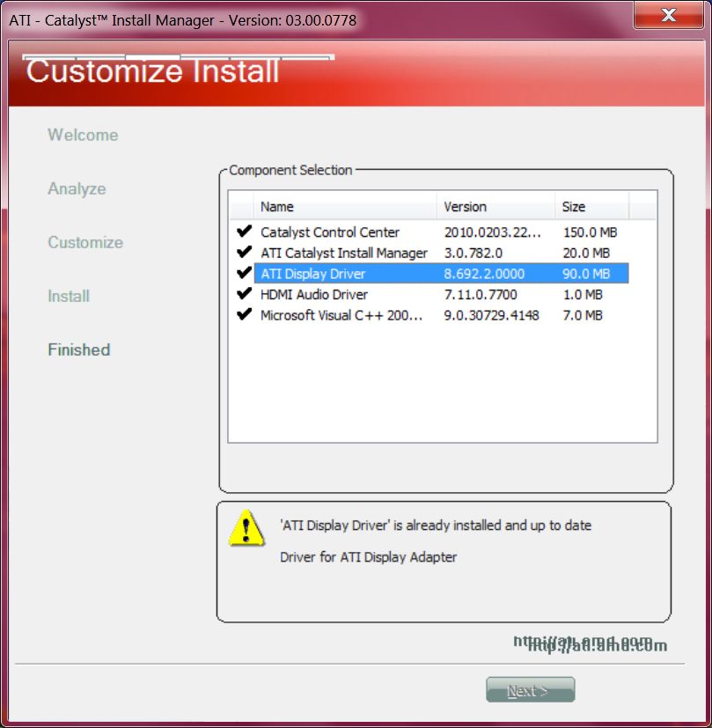Image resolution: width=712 pixels, height=728 pixels.
Task: Click the 150.0 MB size cell
Action: 590,232
